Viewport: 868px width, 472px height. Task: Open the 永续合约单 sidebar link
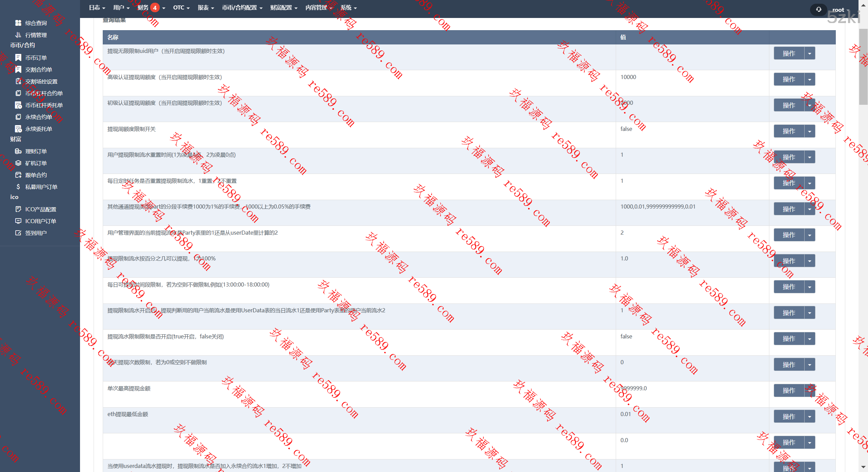click(38, 117)
